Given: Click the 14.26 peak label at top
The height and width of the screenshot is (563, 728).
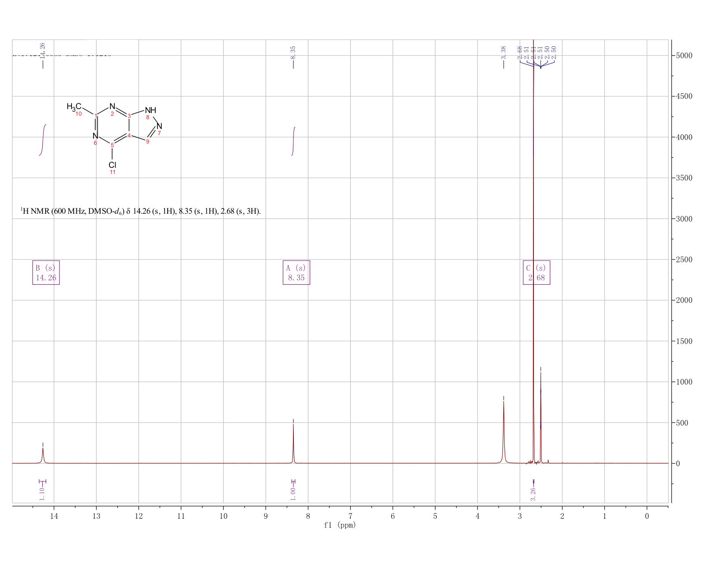Looking at the screenshot, I should 42,51.
